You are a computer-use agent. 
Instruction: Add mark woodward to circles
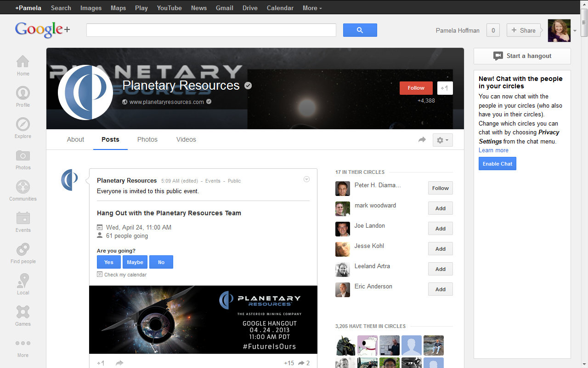(x=441, y=208)
